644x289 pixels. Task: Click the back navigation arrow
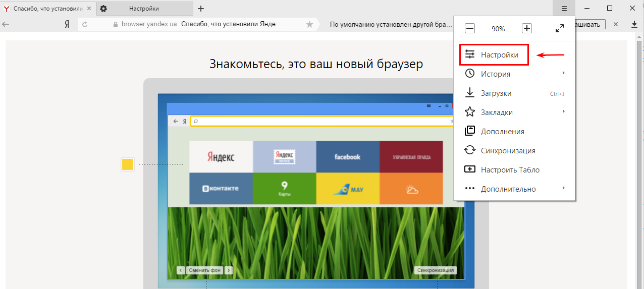coord(6,24)
